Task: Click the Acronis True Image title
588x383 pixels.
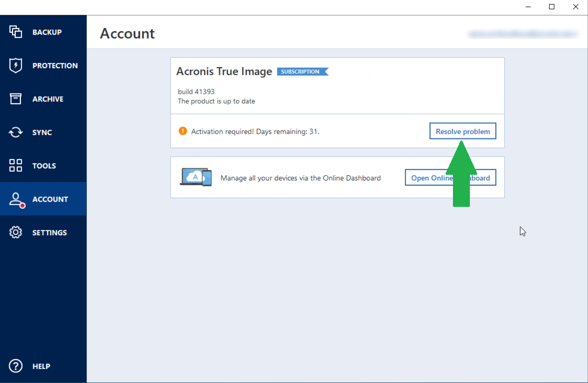Action: coord(224,71)
